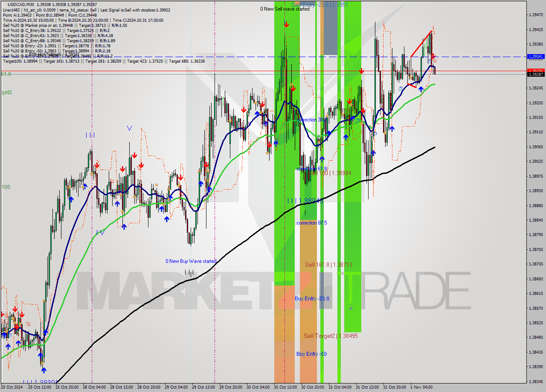The image size is (546, 392).
Task: Click the green '100' level label at left edge
Action: [x=5, y=187]
